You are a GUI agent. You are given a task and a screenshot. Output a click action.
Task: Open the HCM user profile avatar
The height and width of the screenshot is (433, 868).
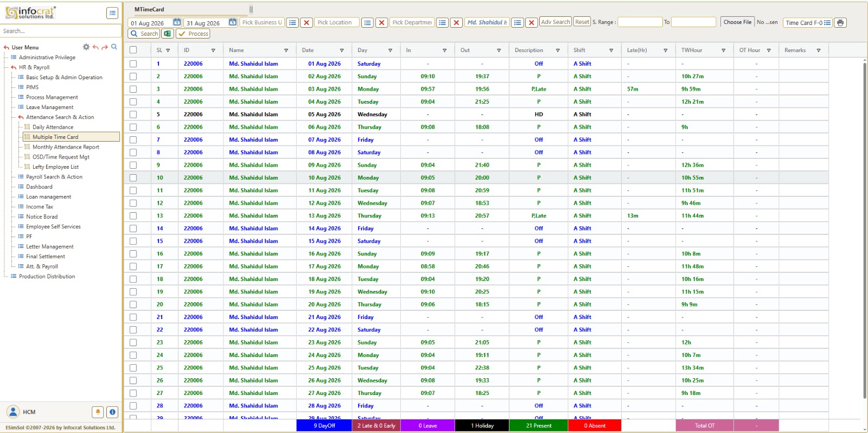click(x=12, y=412)
